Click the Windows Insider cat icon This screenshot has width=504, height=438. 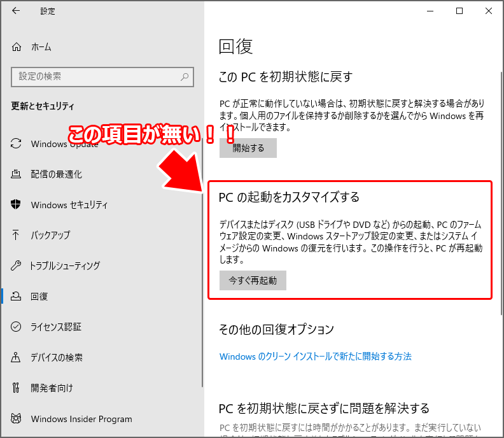coord(16,418)
